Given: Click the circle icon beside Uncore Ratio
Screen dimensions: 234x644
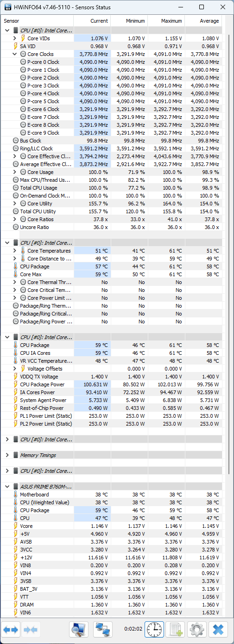Looking at the screenshot, I should 16,227.
